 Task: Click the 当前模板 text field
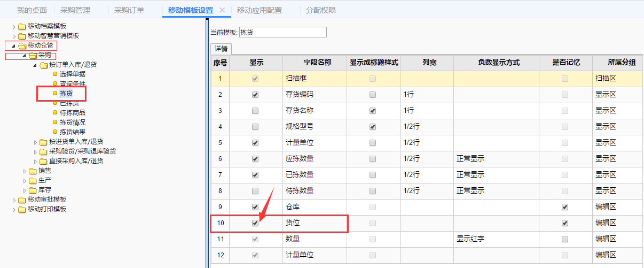(282, 32)
